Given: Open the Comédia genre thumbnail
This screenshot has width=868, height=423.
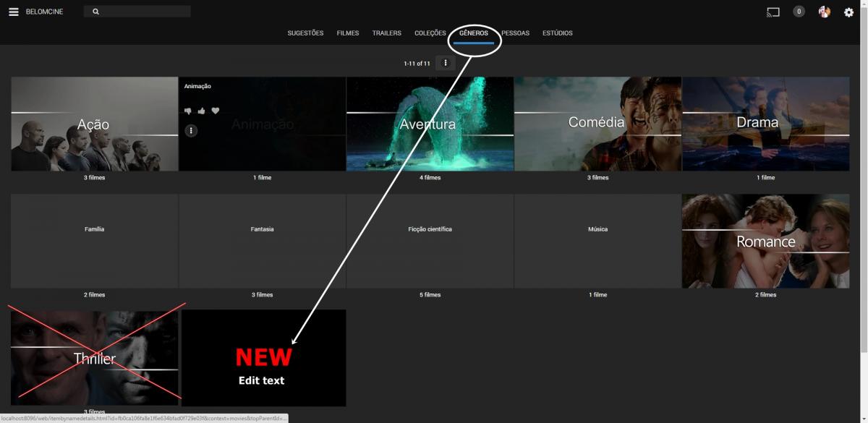Looking at the screenshot, I should [x=598, y=124].
